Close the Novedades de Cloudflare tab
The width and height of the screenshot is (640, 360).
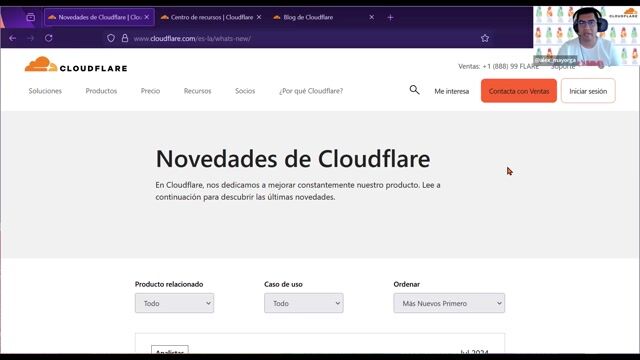point(147,17)
